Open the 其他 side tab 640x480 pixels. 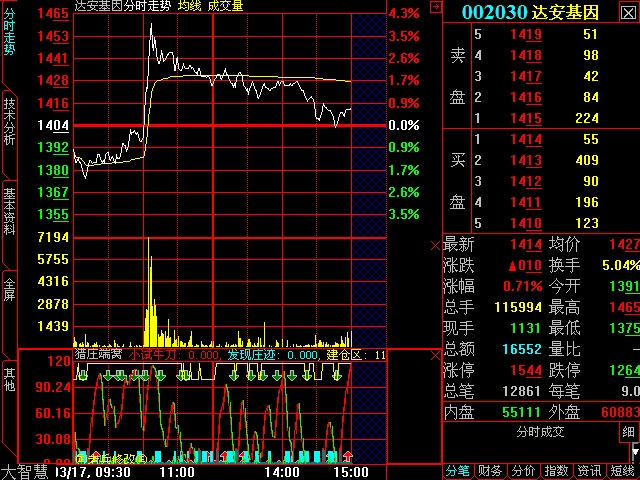[x=9, y=379]
